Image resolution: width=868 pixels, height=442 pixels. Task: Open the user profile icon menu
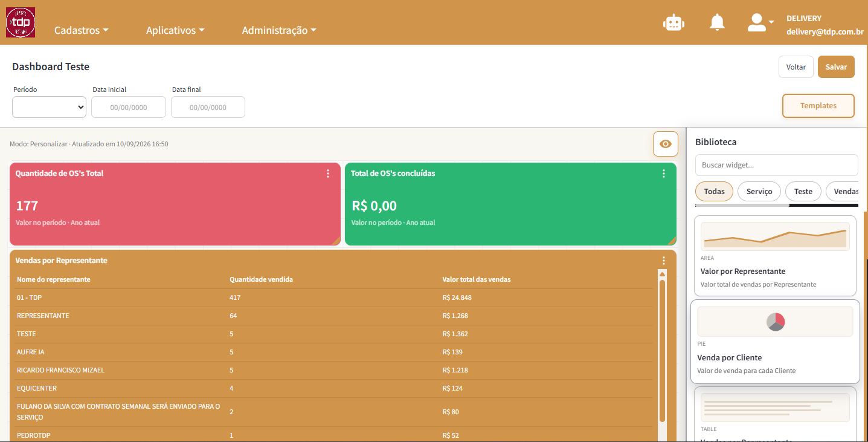pyautogui.click(x=760, y=22)
